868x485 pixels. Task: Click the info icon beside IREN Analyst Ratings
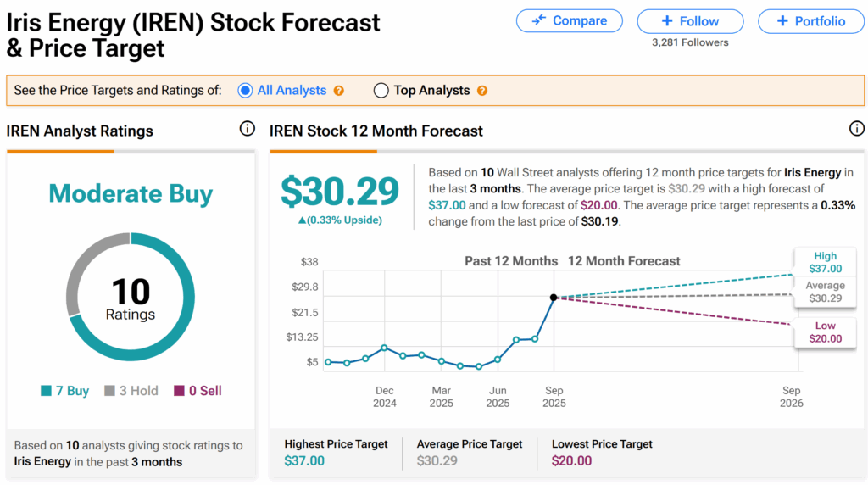[248, 129]
